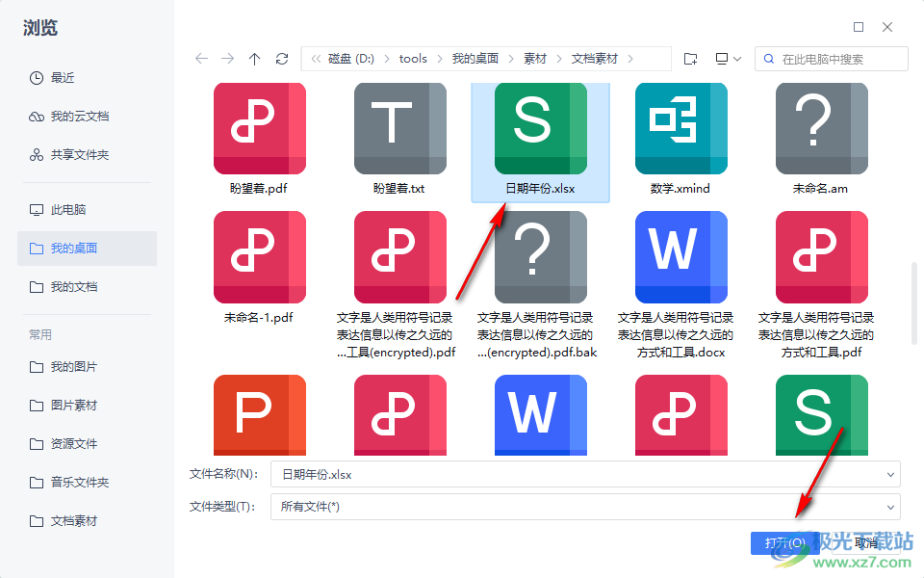Viewport: 924px width, 578px height.
Task: Select the orange PowerPoint file icon
Action: coord(259,415)
